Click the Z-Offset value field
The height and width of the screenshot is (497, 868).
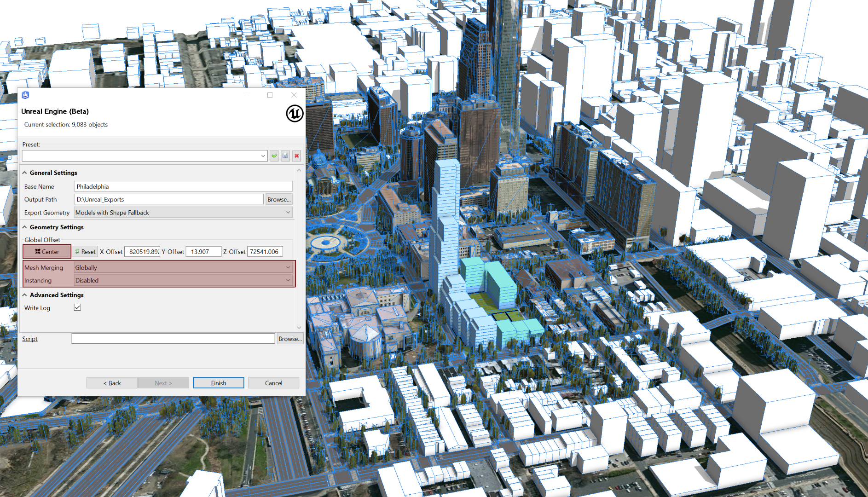coord(265,252)
